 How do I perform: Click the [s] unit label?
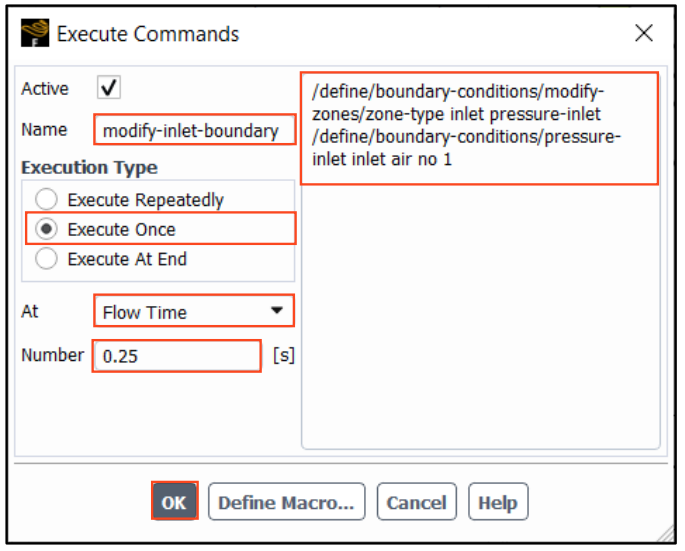284,355
